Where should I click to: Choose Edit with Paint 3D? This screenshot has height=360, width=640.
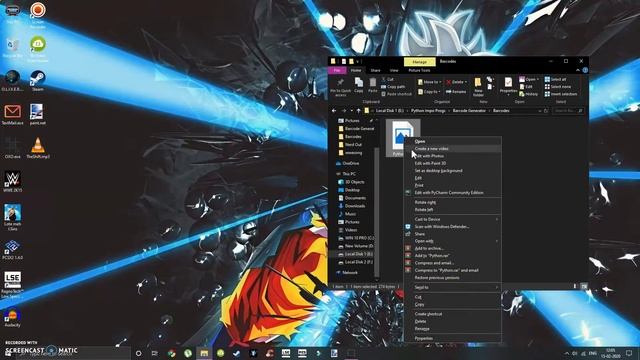point(452,163)
